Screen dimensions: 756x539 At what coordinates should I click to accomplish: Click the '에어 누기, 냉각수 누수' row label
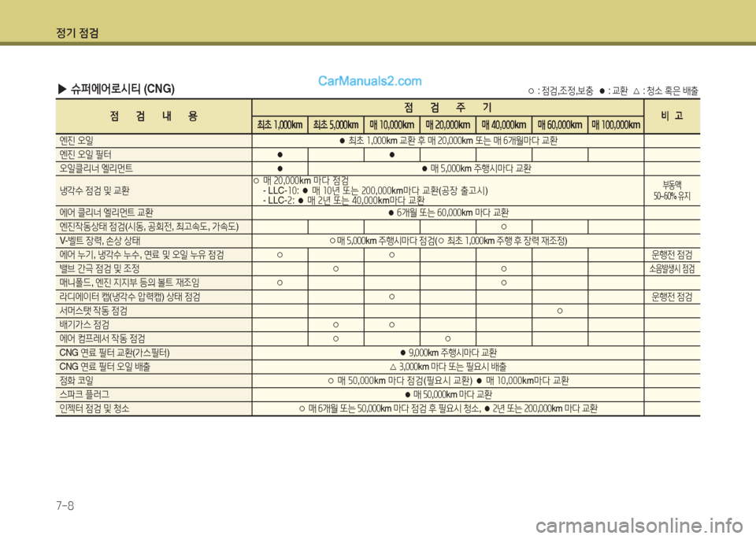pos(142,255)
